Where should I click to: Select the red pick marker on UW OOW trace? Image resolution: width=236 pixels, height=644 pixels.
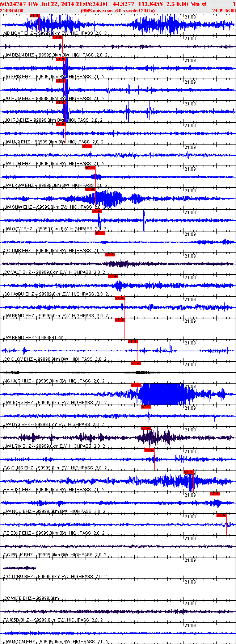(97, 211)
